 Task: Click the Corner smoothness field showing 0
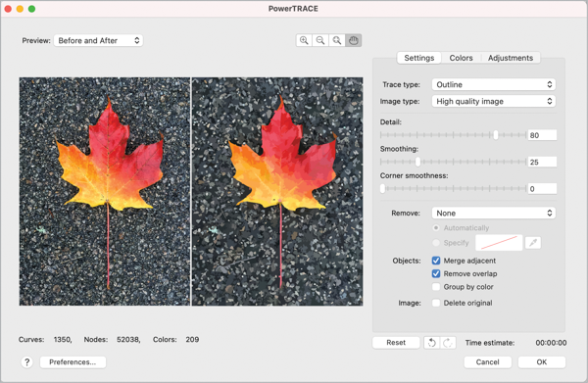tap(542, 188)
